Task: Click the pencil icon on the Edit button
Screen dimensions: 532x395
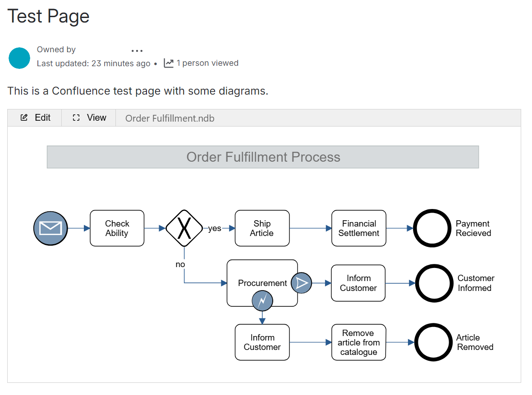Action: [x=24, y=118]
